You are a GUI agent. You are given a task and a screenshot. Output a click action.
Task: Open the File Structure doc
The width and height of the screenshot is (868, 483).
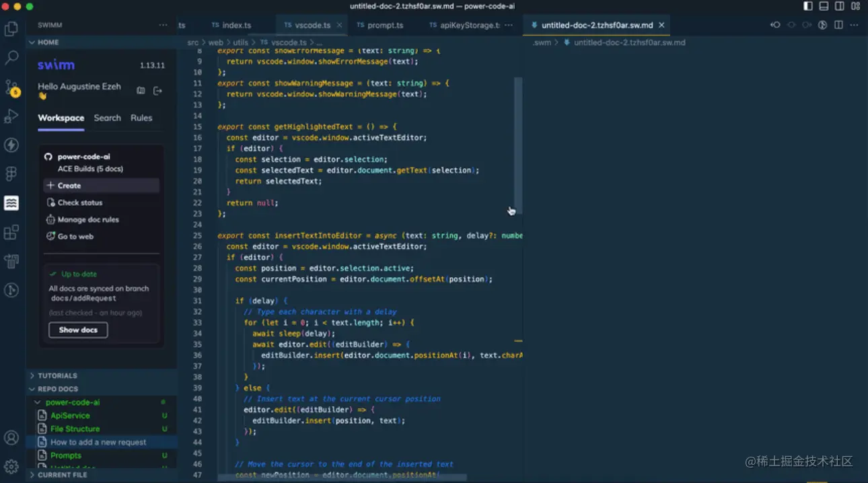pos(101,429)
